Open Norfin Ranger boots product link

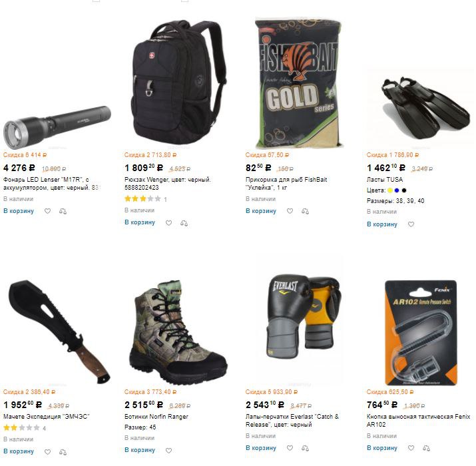(156, 417)
